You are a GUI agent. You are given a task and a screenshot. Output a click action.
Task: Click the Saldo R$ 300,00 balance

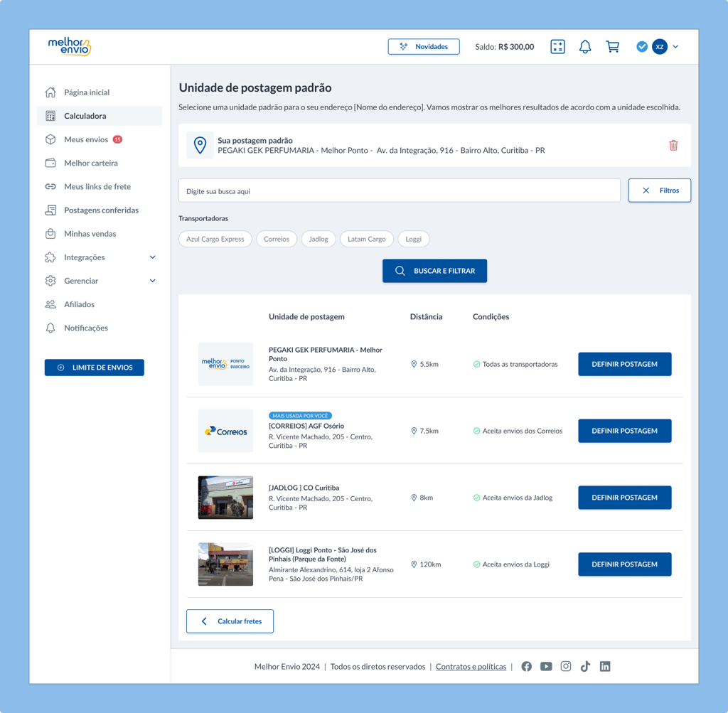tap(504, 47)
